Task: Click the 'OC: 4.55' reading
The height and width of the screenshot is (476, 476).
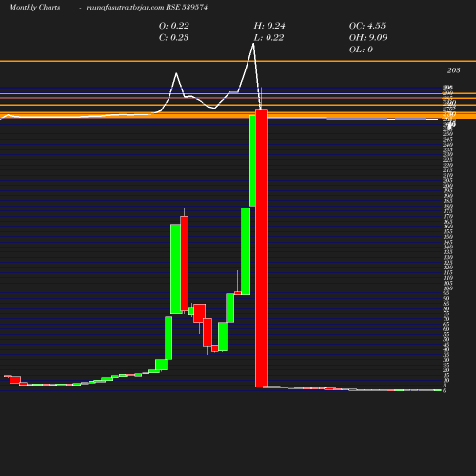Action: coord(367,26)
